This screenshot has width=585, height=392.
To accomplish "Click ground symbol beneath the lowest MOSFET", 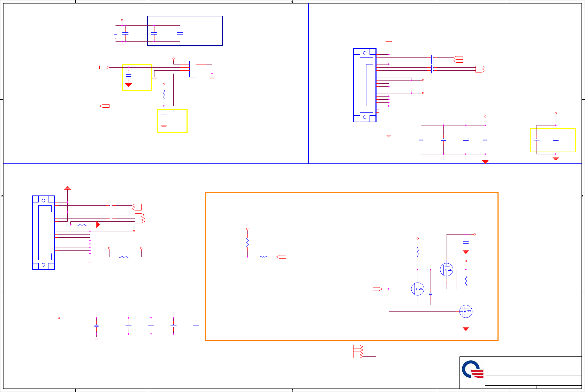I will tap(466, 329).
